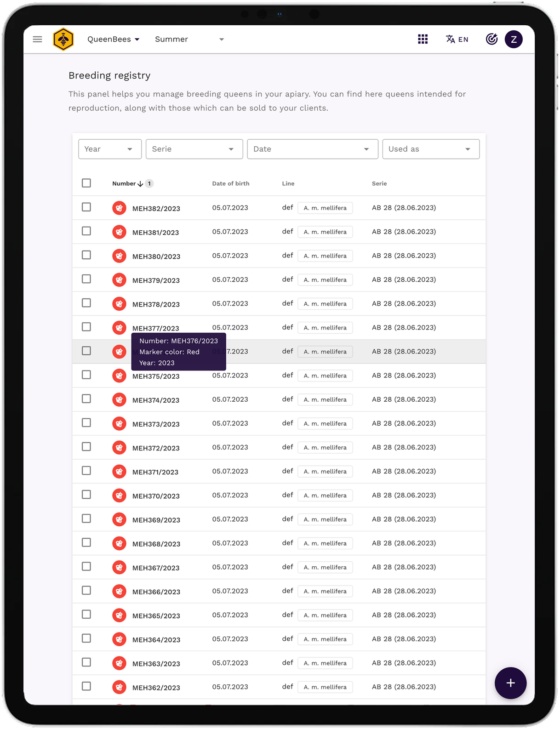560x729 pixels.
Task: Expand the Year filter dropdown
Action: 110,149
